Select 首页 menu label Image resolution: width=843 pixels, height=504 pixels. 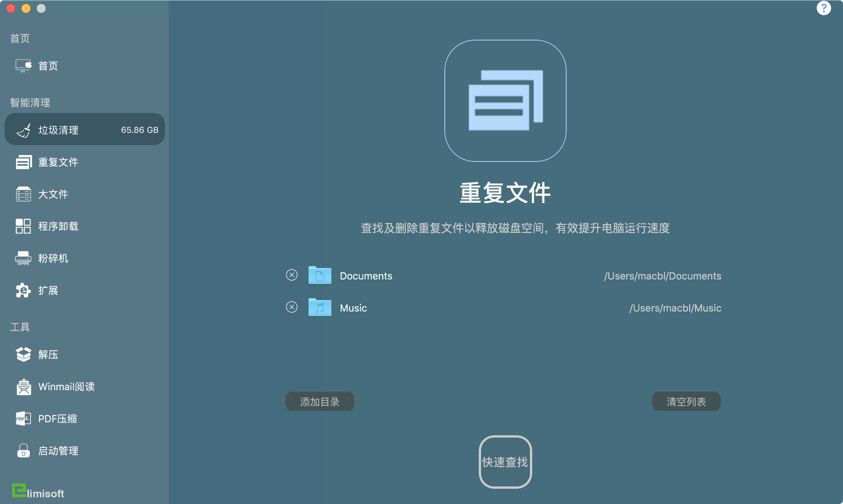(48, 66)
